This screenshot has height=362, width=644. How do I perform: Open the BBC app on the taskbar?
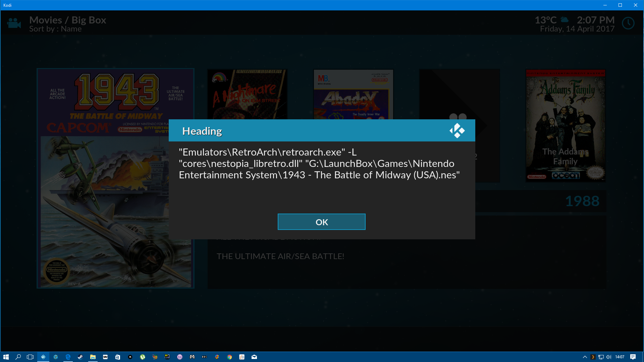click(x=205, y=357)
